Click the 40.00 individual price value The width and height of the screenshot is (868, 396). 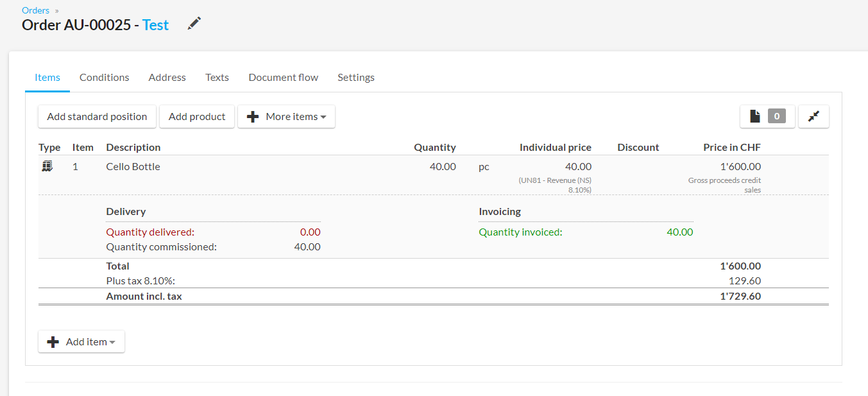pyautogui.click(x=578, y=166)
